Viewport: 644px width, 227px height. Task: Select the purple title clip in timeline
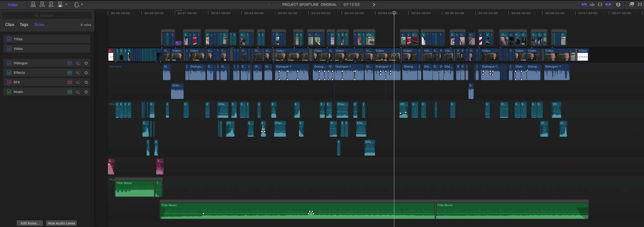pos(178,43)
